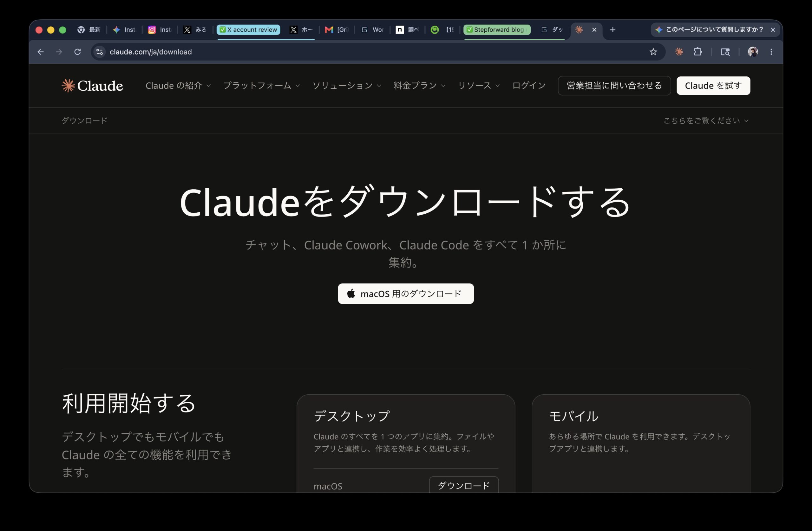This screenshot has width=812, height=531.
Task: Expand the リソース menu
Action: pos(479,86)
